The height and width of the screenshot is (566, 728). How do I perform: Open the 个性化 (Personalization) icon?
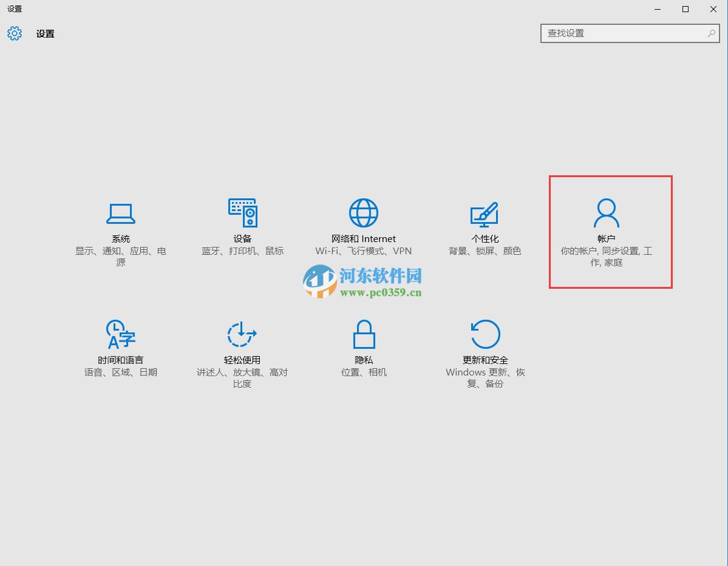pos(485,213)
